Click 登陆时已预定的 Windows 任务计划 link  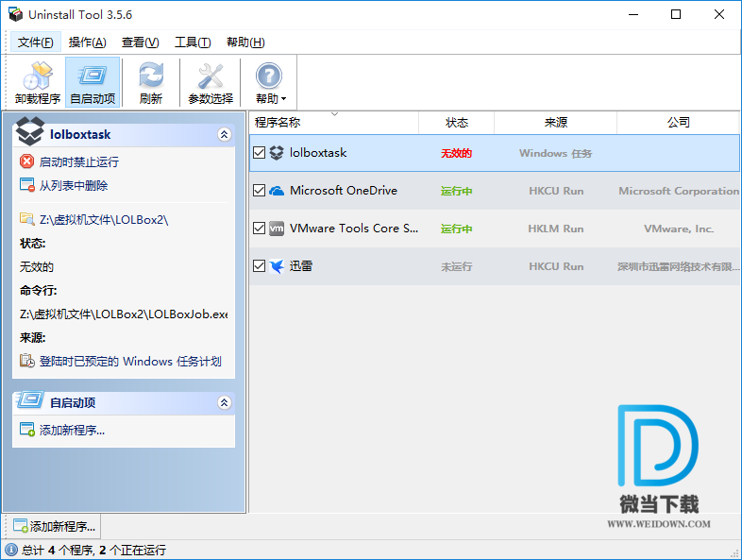130,361
